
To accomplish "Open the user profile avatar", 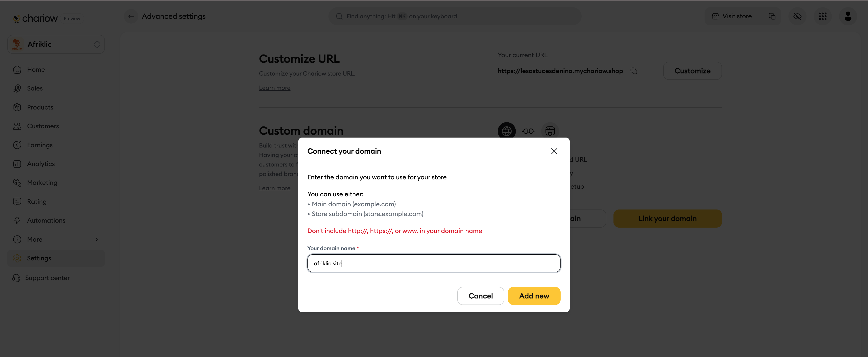I will [x=848, y=16].
